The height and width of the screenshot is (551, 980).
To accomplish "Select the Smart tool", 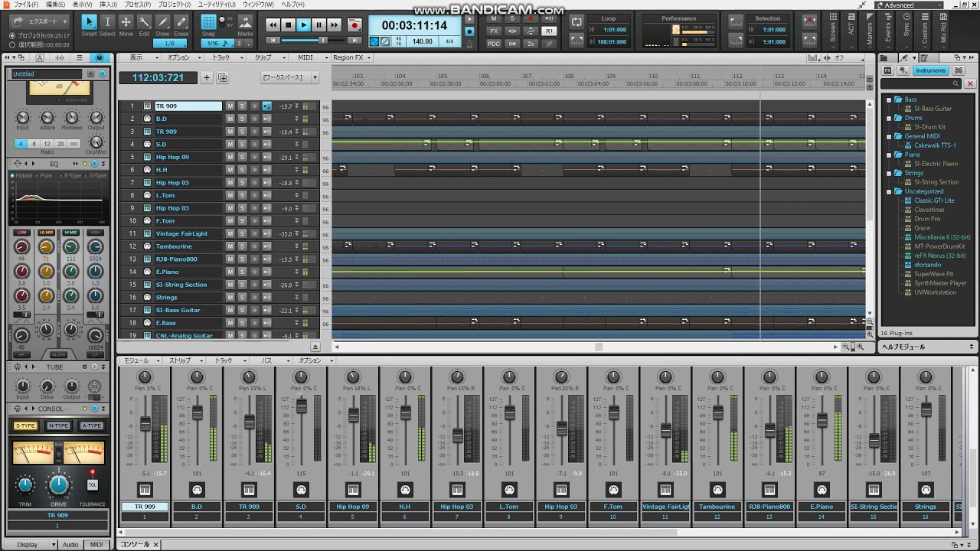I will 89,22.
